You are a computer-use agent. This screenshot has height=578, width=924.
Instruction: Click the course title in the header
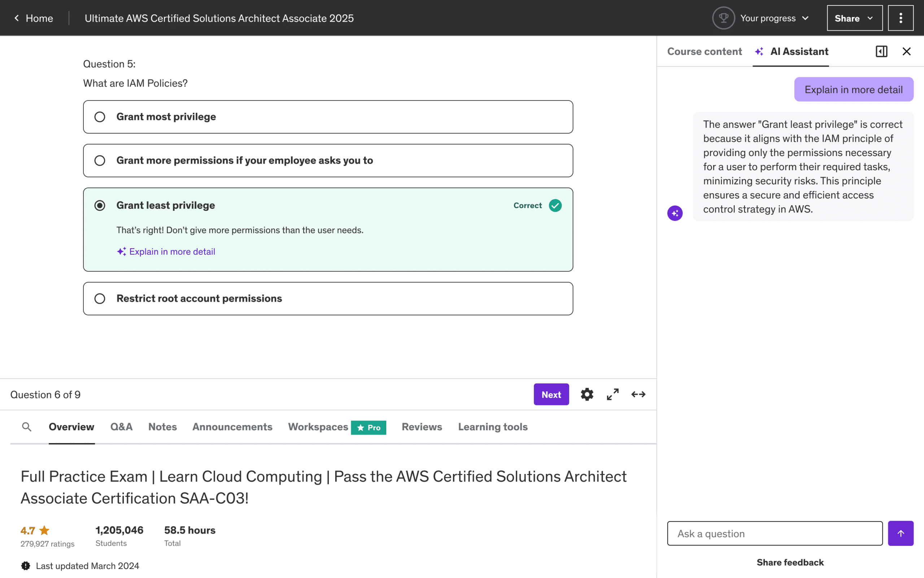coord(219,18)
